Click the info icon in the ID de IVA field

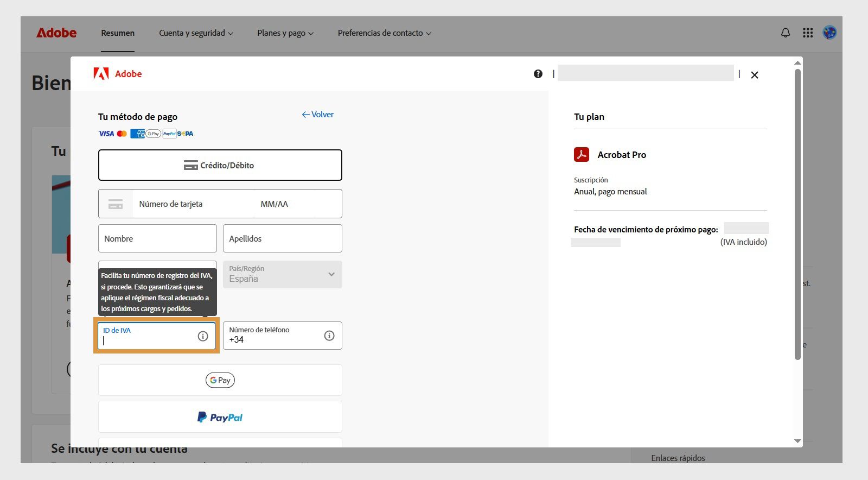203,336
